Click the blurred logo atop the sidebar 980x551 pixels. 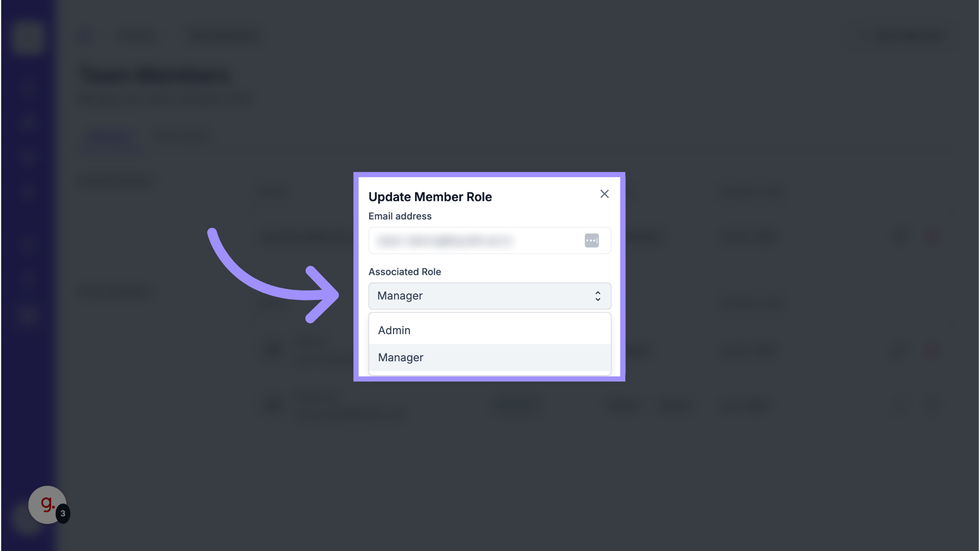(27, 37)
